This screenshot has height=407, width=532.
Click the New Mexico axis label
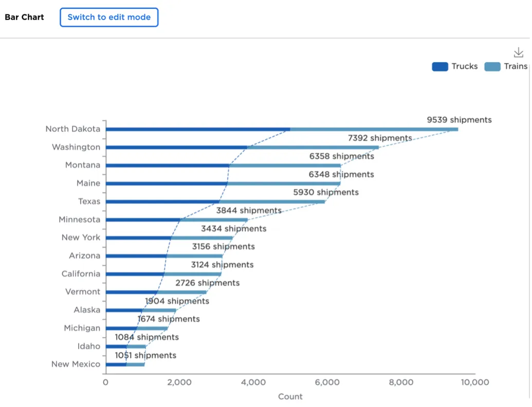pos(76,364)
